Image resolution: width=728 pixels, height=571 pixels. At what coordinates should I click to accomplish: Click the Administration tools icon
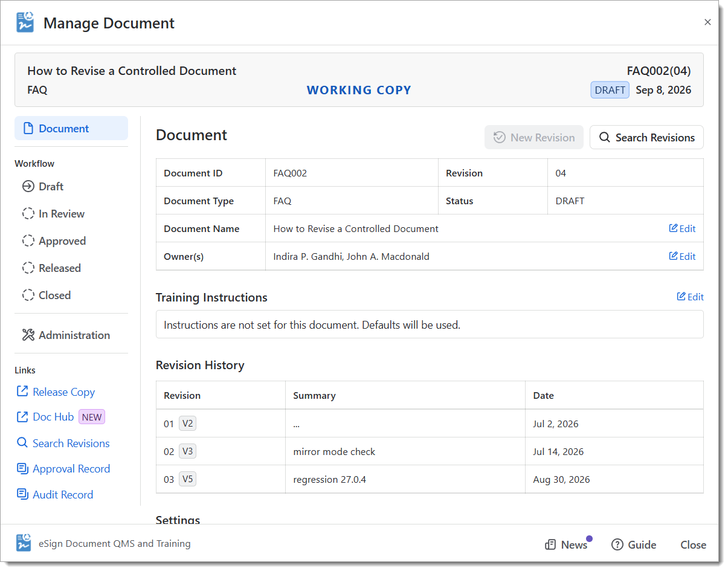coord(28,335)
